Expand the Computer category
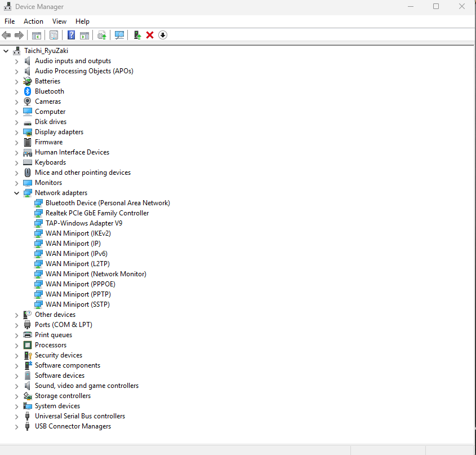 [16, 112]
